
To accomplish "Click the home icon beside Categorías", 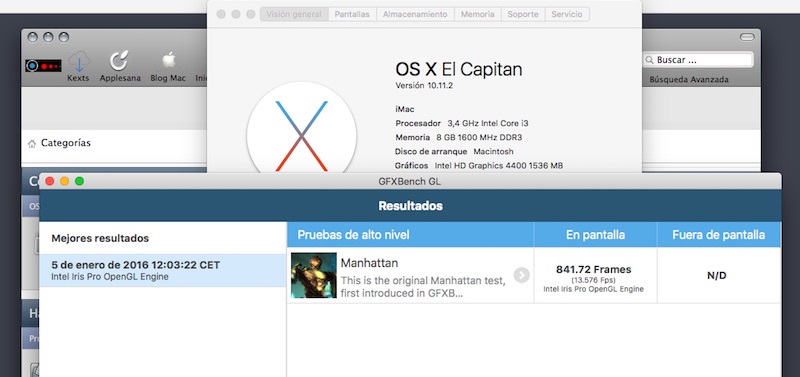I will [x=32, y=143].
